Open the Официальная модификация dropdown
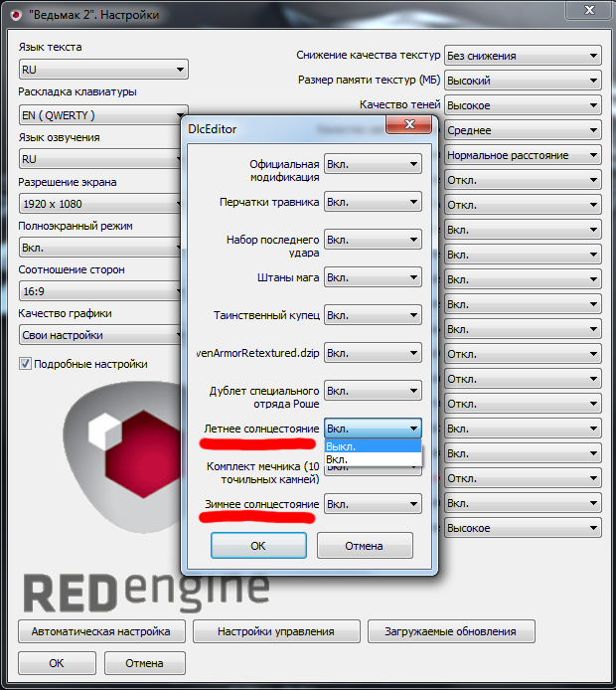 373,164
